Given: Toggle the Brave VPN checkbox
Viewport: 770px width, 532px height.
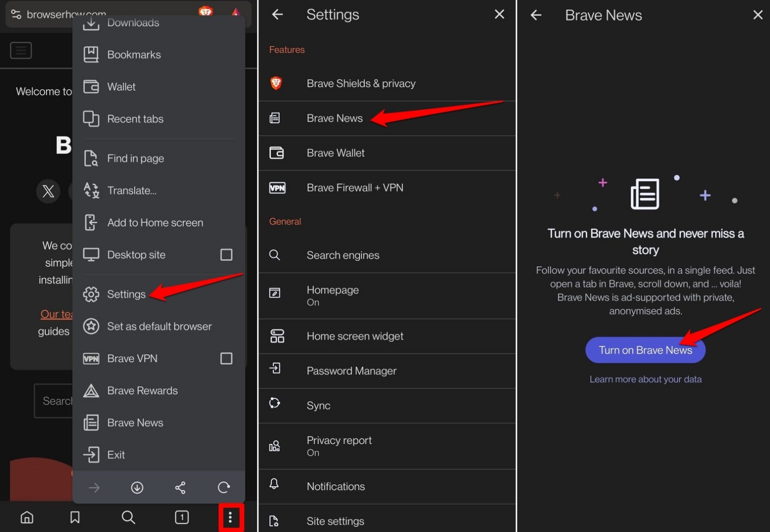Looking at the screenshot, I should (x=226, y=358).
